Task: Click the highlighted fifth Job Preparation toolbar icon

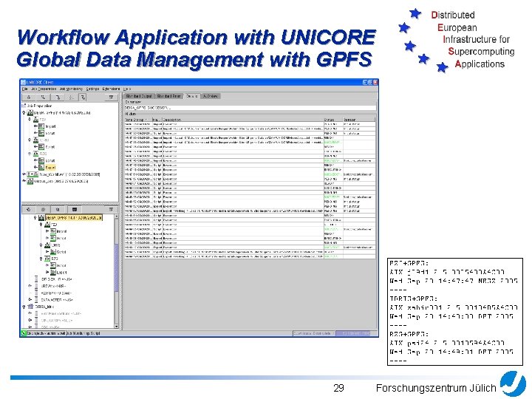Action: [x=83, y=98]
